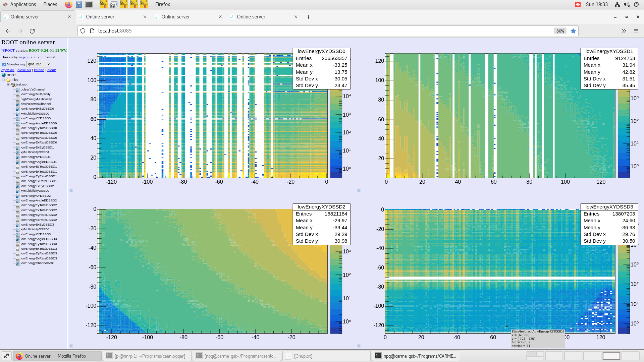Open the xyMultiplicityDSSD1 histogram icon
Image resolution: width=644 pixels, height=362 pixels.
click(17, 152)
